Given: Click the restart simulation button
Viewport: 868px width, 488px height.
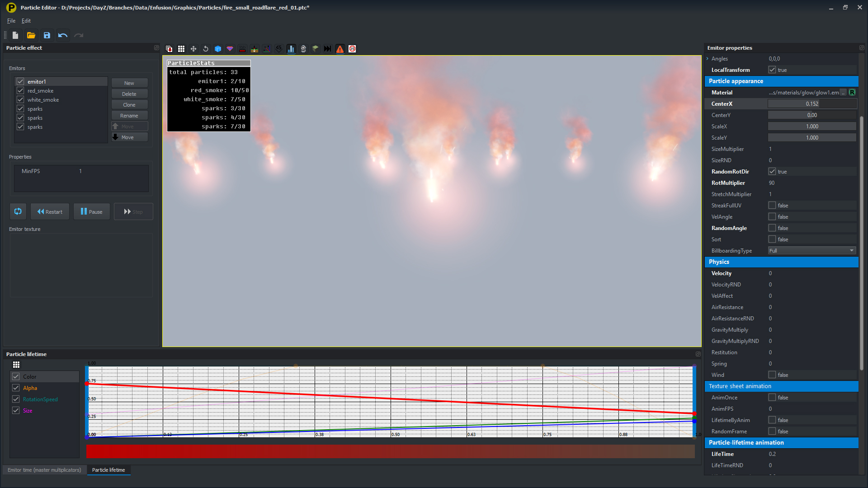Looking at the screenshot, I should pos(49,211).
